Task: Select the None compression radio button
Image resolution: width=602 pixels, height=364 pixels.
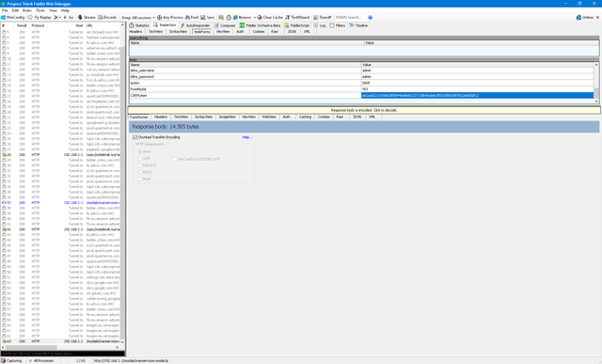Action: (140, 151)
